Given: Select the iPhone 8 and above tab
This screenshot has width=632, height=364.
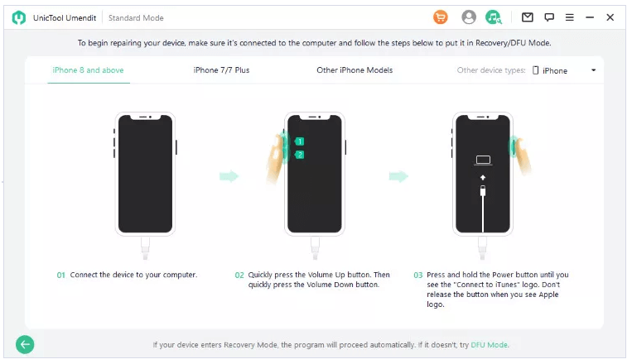Looking at the screenshot, I should point(89,70).
